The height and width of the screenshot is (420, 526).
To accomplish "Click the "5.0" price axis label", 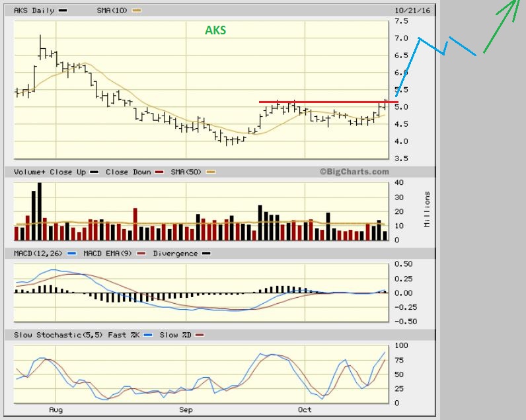I will (x=402, y=107).
